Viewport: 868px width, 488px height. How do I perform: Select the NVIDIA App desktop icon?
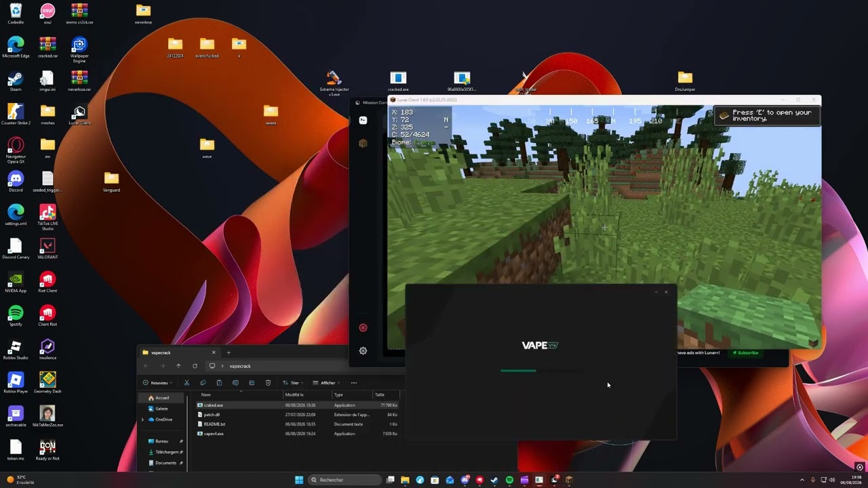16,281
